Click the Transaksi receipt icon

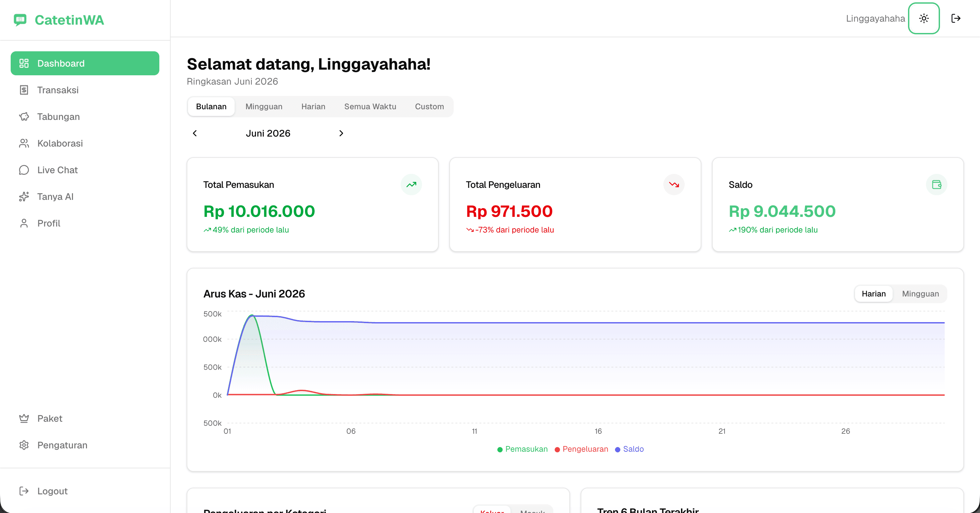(x=24, y=90)
